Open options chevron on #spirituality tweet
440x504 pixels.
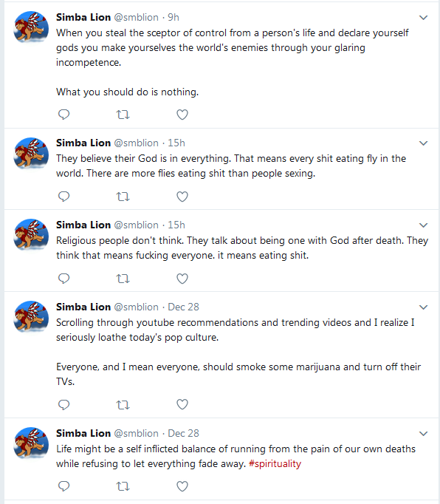[424, 434]
